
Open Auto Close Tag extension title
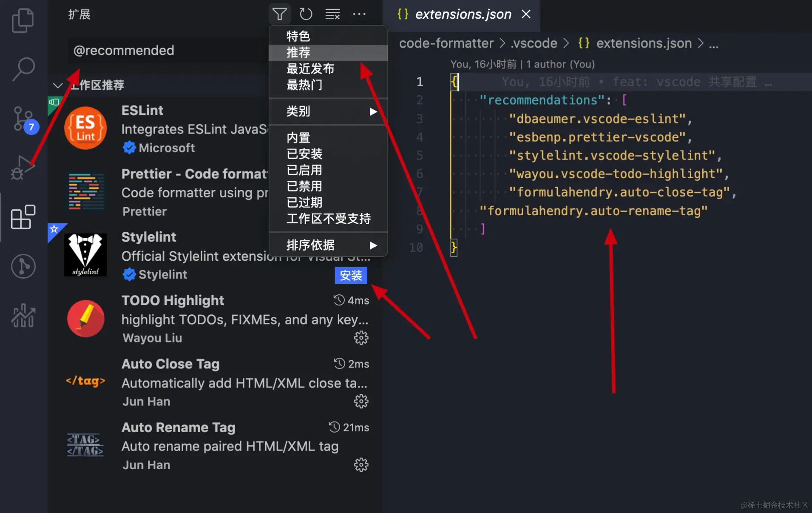pyautogui.click(x=170, y=364)
